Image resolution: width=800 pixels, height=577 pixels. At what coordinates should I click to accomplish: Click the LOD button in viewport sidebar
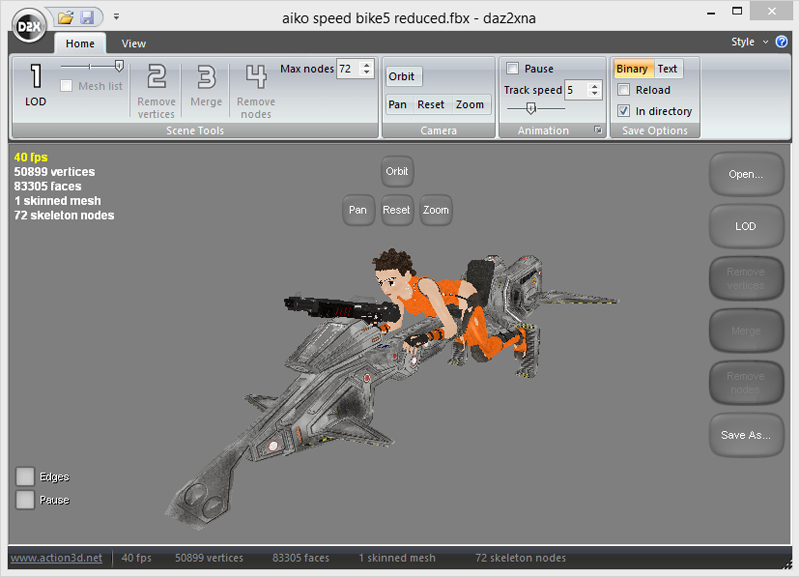[746, 227]
